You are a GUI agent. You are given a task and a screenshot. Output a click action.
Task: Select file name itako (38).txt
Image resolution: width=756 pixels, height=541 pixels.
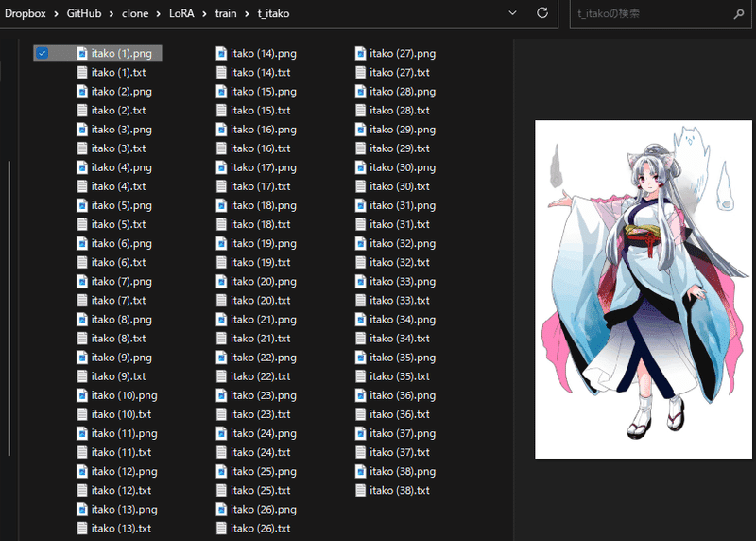(400, 490)
